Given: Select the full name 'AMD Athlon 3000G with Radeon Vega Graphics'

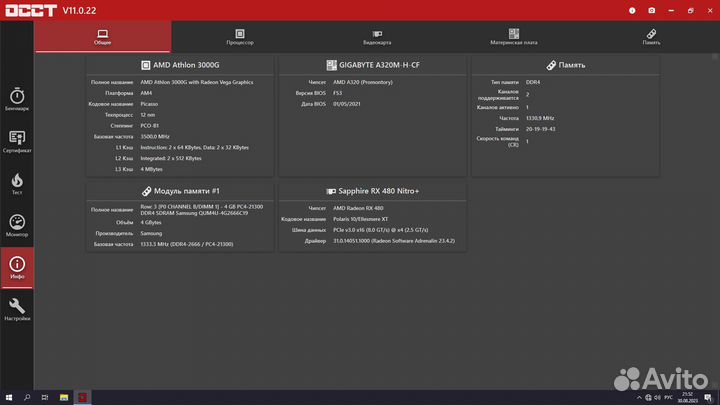Looking at the screenshot, I should pos(197,82).
